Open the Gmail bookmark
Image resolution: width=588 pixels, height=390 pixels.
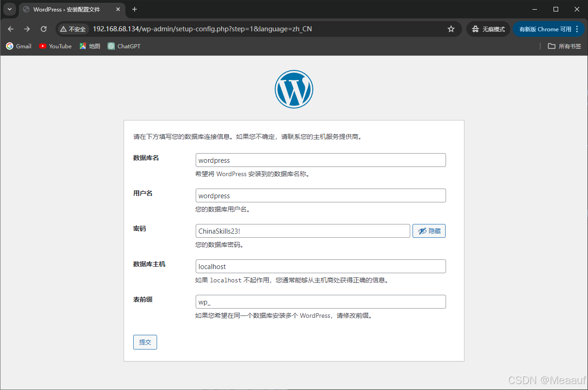pyautogui.click(x=19, y=46)
